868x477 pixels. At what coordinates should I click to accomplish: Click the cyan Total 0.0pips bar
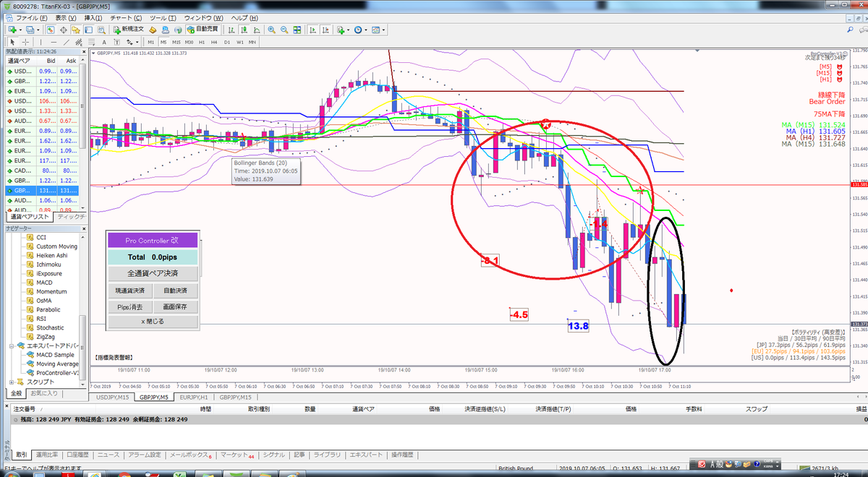click(153, 257)
